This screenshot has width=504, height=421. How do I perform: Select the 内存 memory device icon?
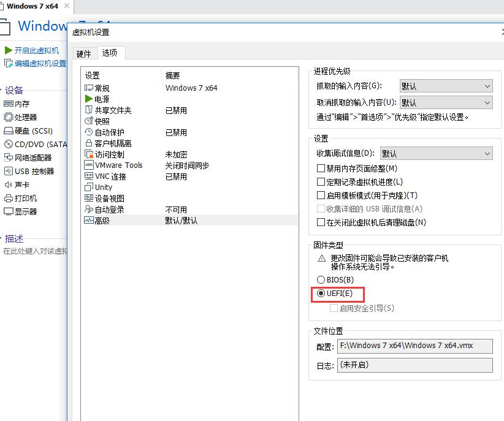[x=9, y=104]
